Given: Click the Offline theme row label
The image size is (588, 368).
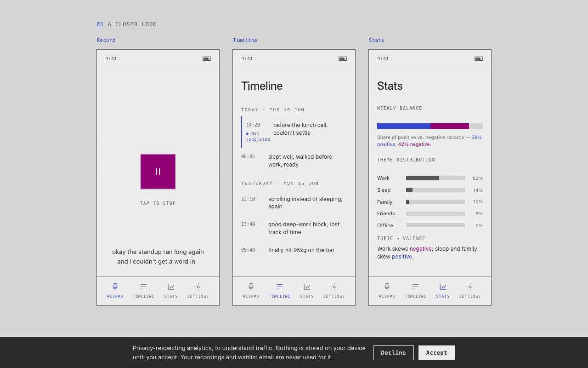Looking at the screenshot, I should point(385,225).
